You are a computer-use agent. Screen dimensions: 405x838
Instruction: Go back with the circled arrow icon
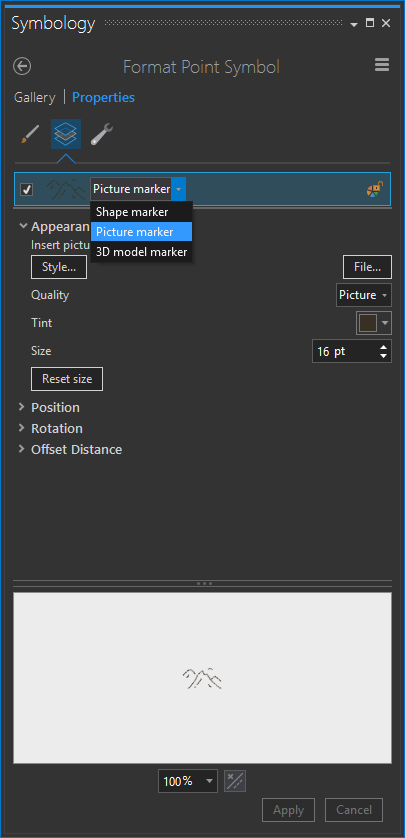pos(22,67)
